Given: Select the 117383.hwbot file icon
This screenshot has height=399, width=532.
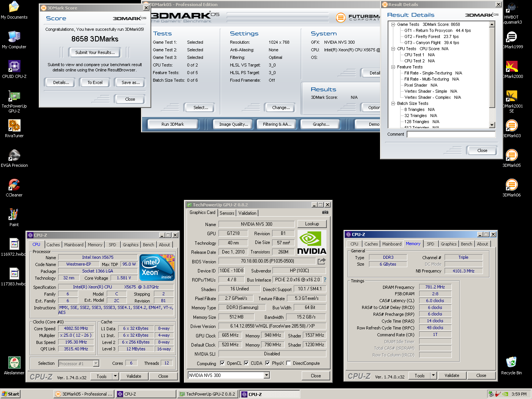Looking at the screenshot, I should (x=14, y=277).
